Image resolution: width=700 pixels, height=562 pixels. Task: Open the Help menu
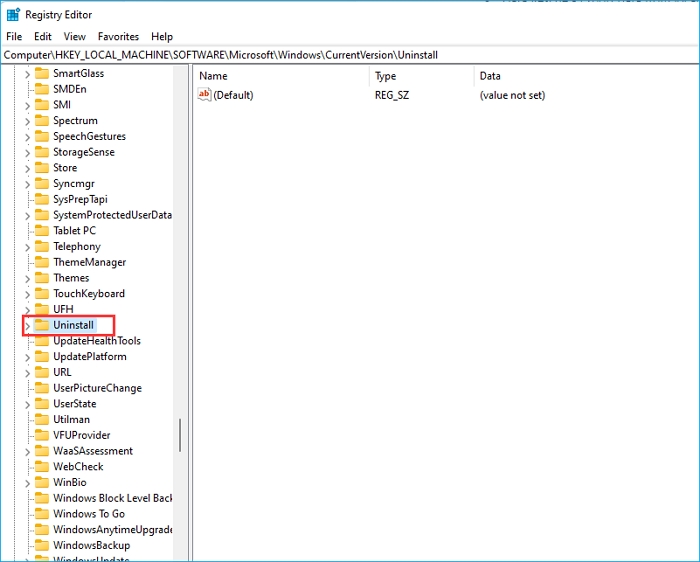pyautogui.click(x=162, y=37)
